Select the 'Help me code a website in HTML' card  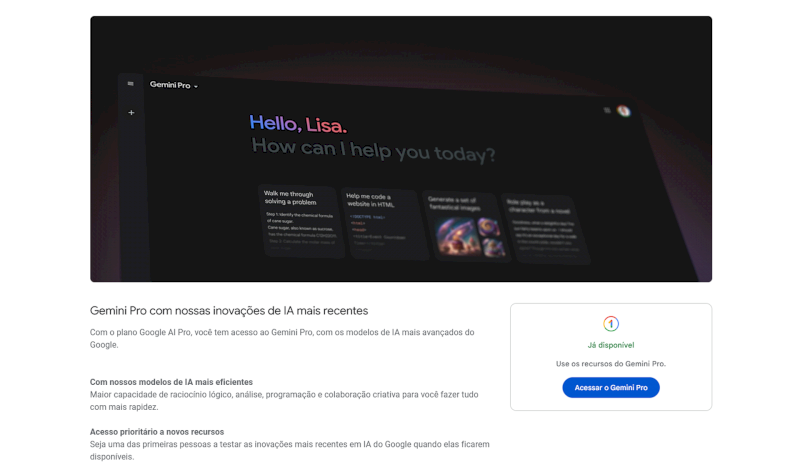384,223
